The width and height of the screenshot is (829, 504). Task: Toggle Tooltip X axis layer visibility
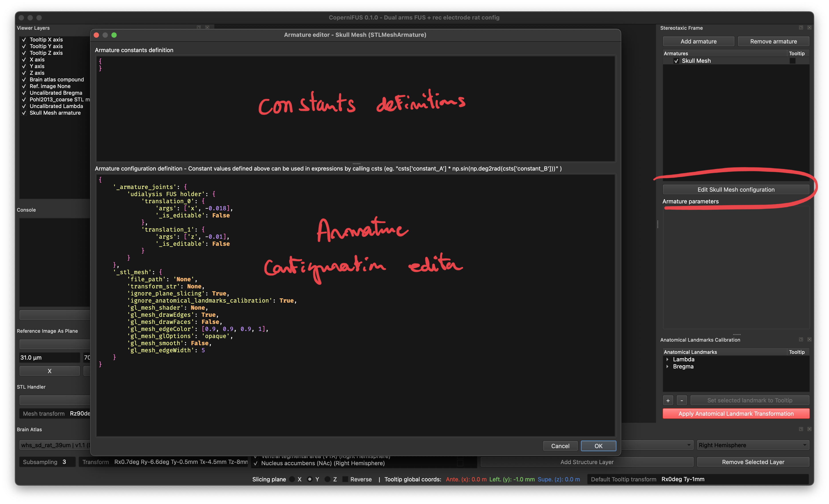pos(24,40)
